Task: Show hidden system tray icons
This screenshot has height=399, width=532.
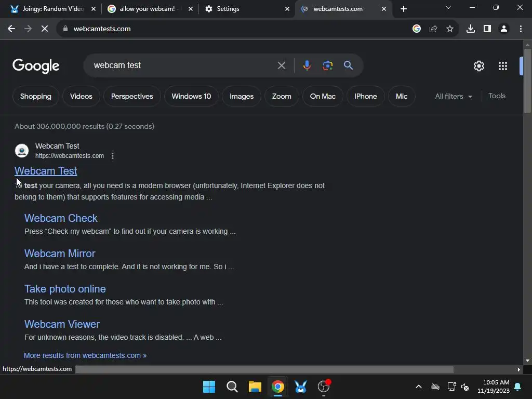Action: [419, 387]
